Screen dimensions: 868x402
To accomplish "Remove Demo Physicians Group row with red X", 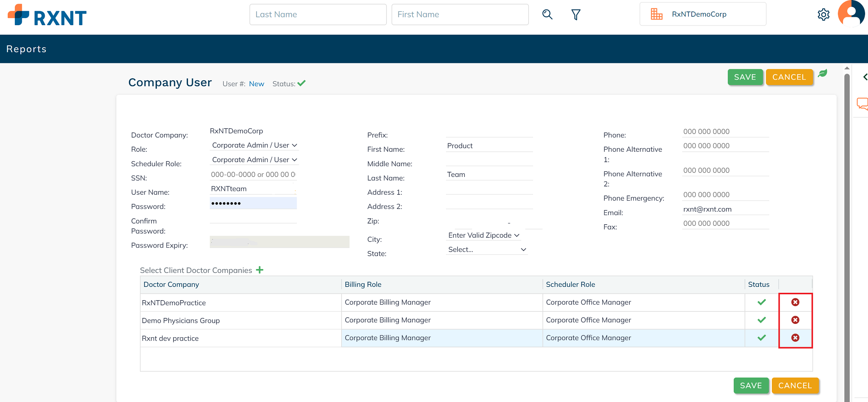I will [795, 320].
